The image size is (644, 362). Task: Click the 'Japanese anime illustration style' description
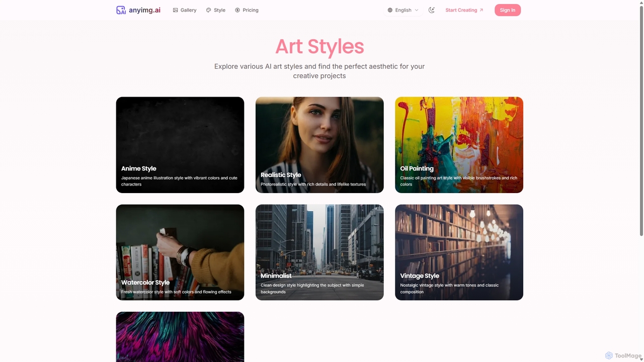pos(179,181)
